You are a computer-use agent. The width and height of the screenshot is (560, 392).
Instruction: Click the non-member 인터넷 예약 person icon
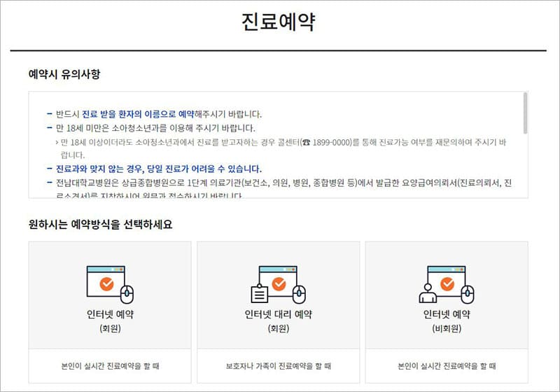coord(427,291)
